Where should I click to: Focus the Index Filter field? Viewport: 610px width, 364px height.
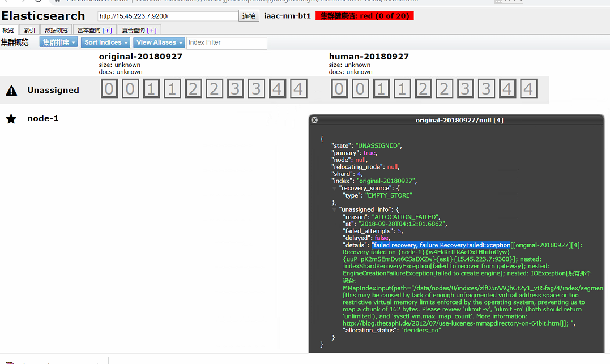pos(227,42)
